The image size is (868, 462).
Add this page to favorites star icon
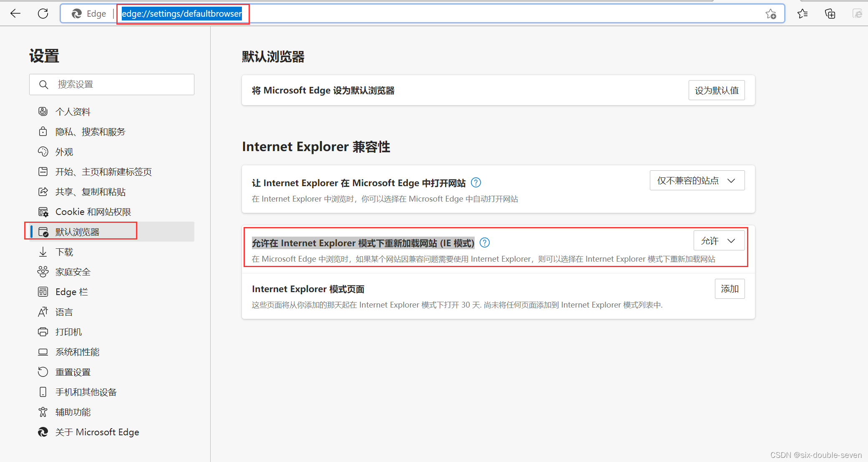tap(771, 14)
